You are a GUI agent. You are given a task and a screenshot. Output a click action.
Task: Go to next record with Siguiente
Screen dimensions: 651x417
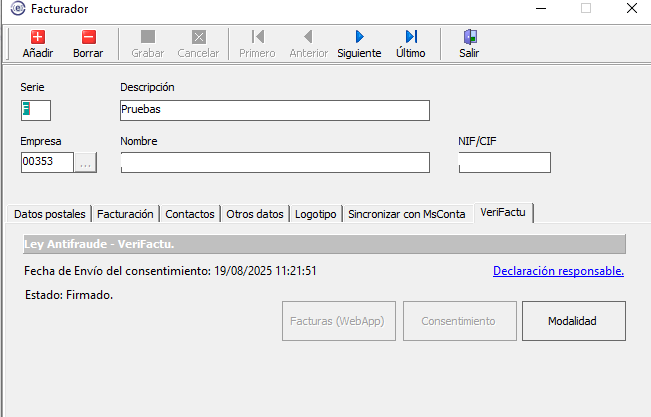pyautogui.click(x=359, y=37)
